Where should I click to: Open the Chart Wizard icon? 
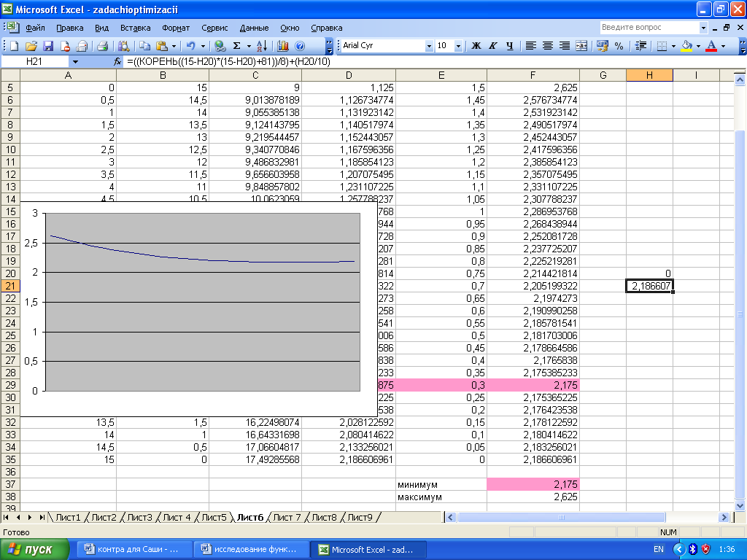[x=282, y=45]
